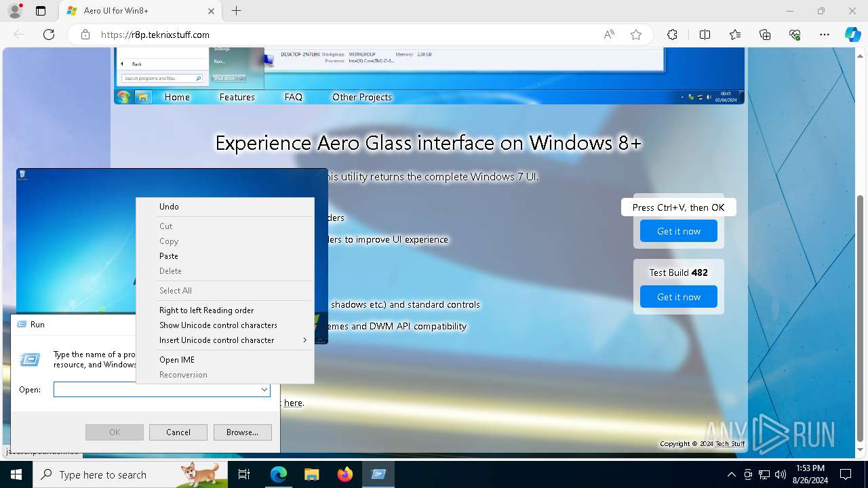Open Settings and more ellipsis menu
The image size is (868, 488).
pyautogui.click(x=825, y=35)
